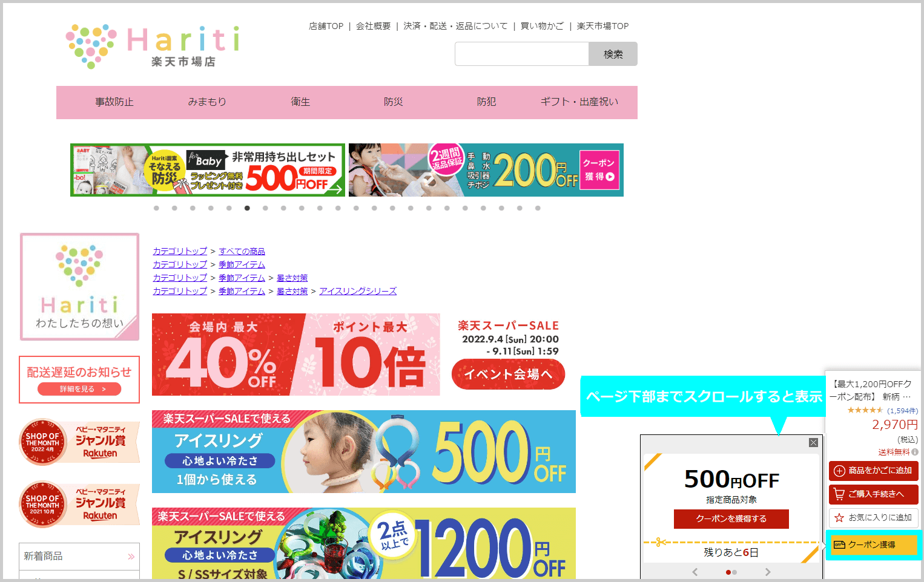Click イベント会場へ red button

click(508, 374)
